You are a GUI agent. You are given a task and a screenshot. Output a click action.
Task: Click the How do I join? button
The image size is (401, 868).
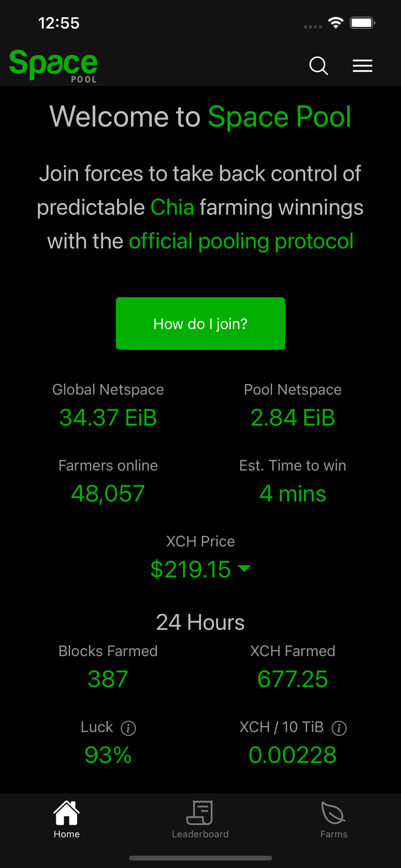tap(200, 323)
